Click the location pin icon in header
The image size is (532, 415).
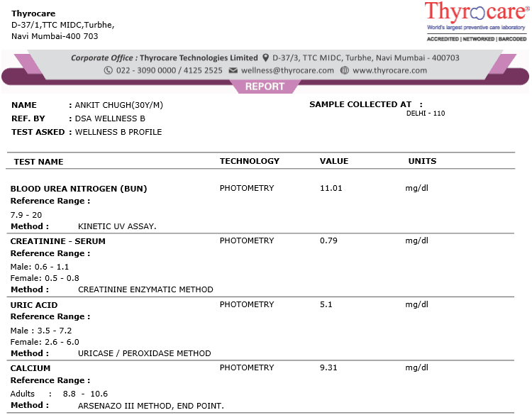click(x=266, y=58)
